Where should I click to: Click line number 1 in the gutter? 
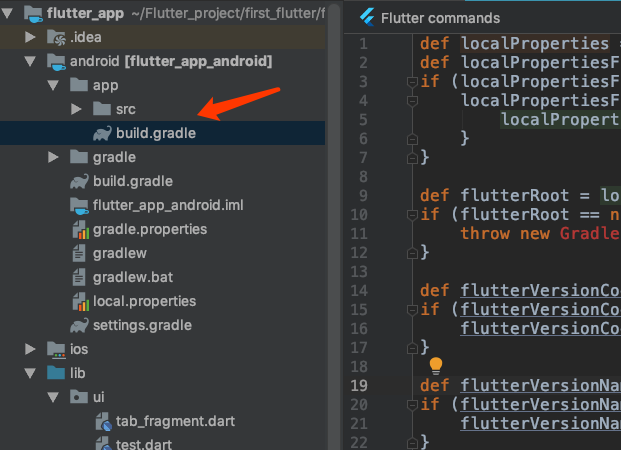(363, 44)
